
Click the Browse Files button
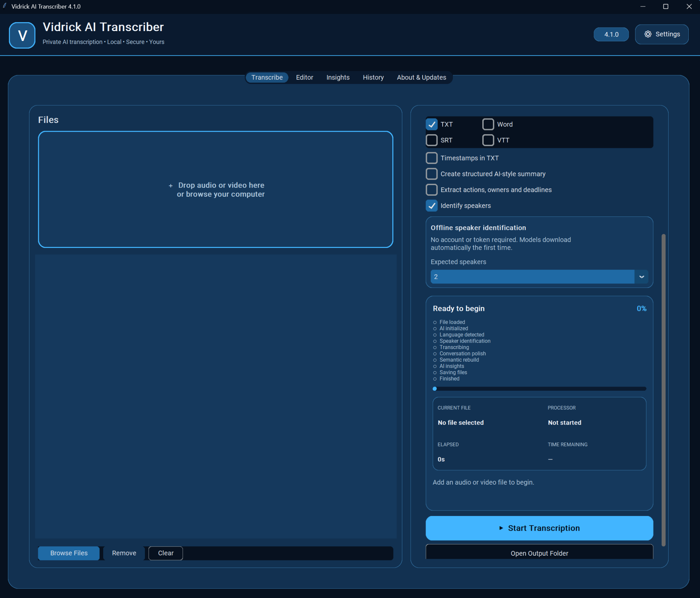click(x=69, y=553)
